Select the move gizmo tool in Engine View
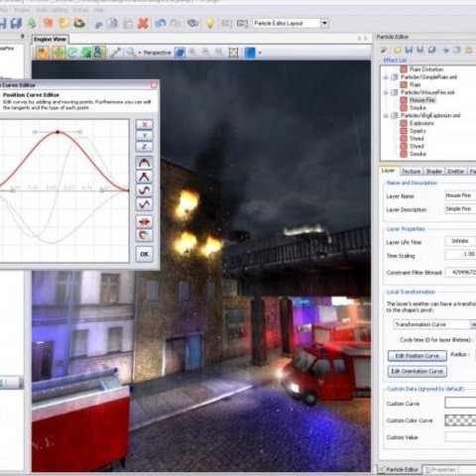476x476 pixels. click(59, 53)
